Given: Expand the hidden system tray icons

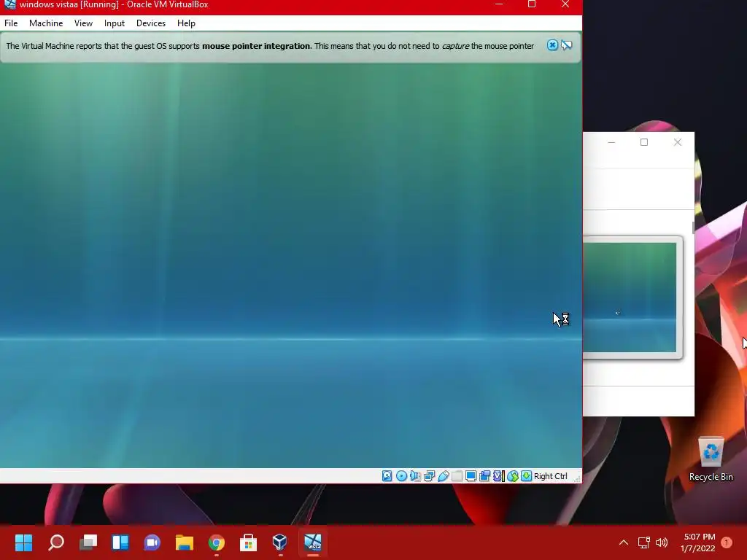Looking at the screenshot, I should pos(624,542).
